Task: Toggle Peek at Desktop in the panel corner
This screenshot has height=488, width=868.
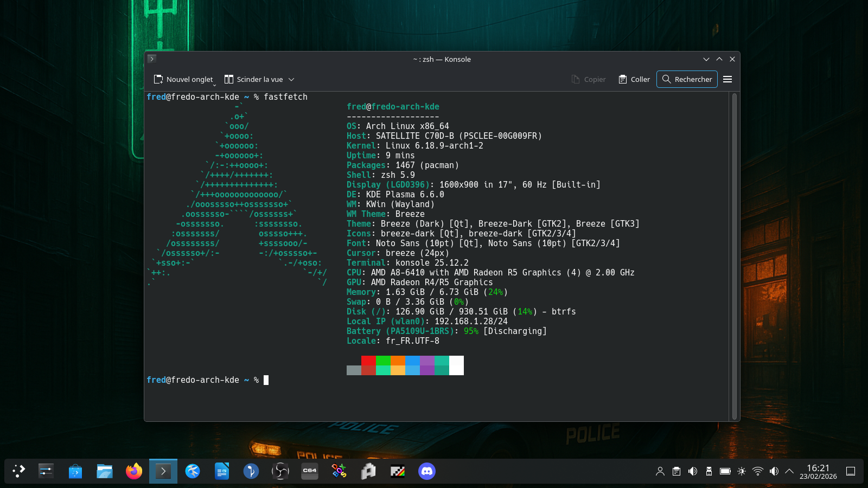Action: click(x=851, y=471)
